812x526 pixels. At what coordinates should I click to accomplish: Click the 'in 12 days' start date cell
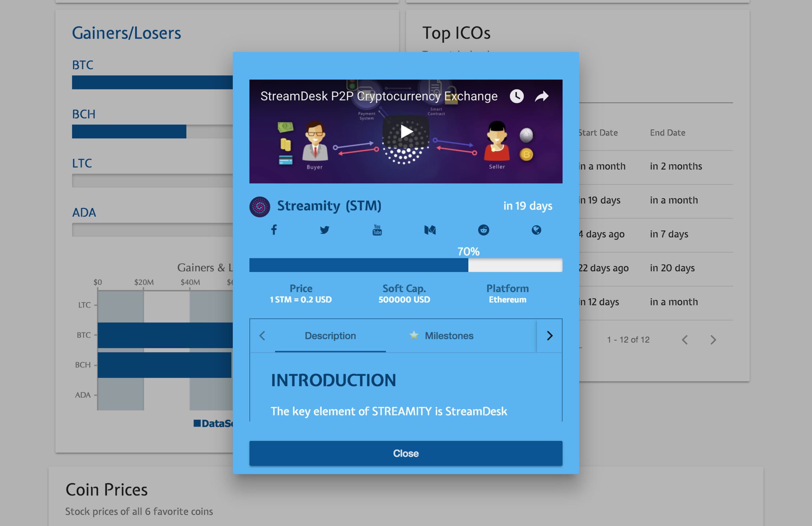(x=599, y=302)
